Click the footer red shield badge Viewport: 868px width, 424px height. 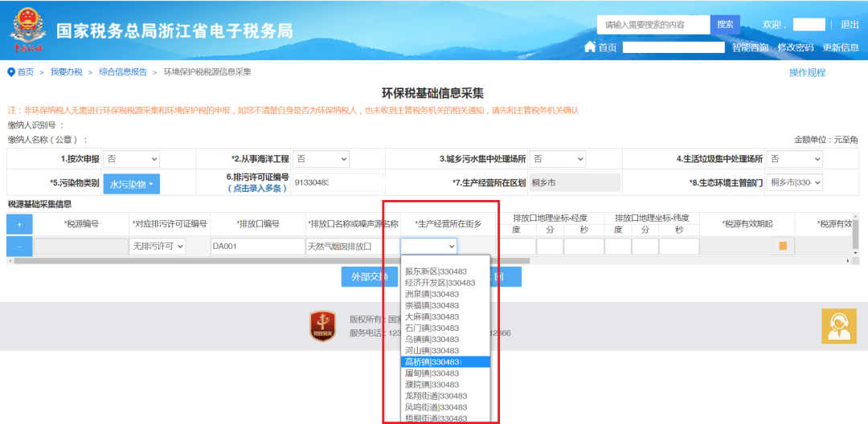click(323, 326)
